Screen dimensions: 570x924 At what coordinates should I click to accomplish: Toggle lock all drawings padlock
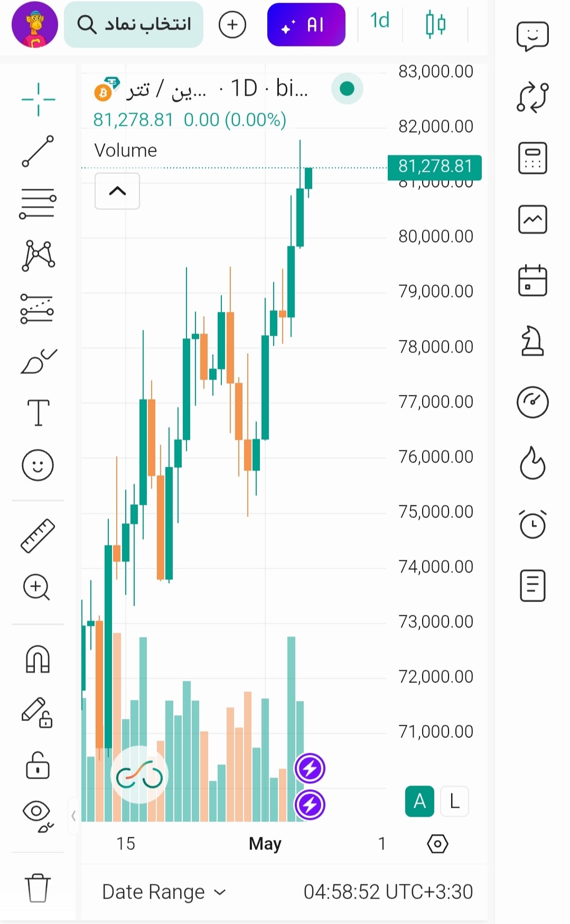click(38, 765)
